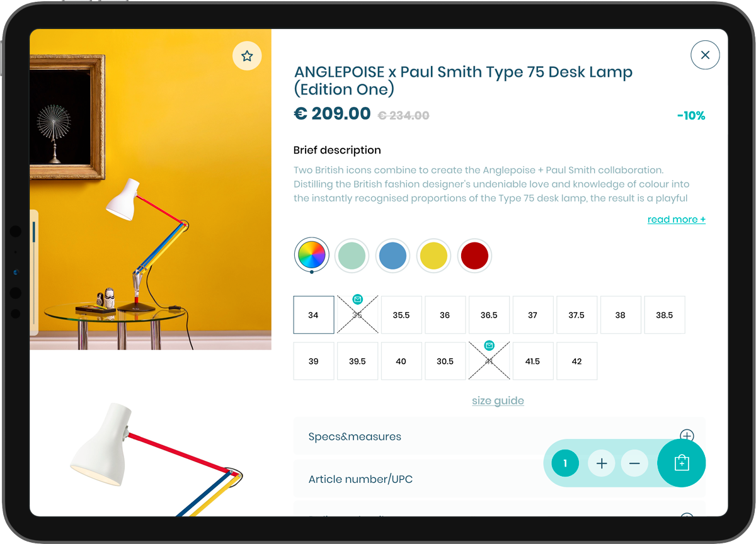
Task: Click notify envelope icon on size 41
Action: pyautogui.click(x=489, y=345)
